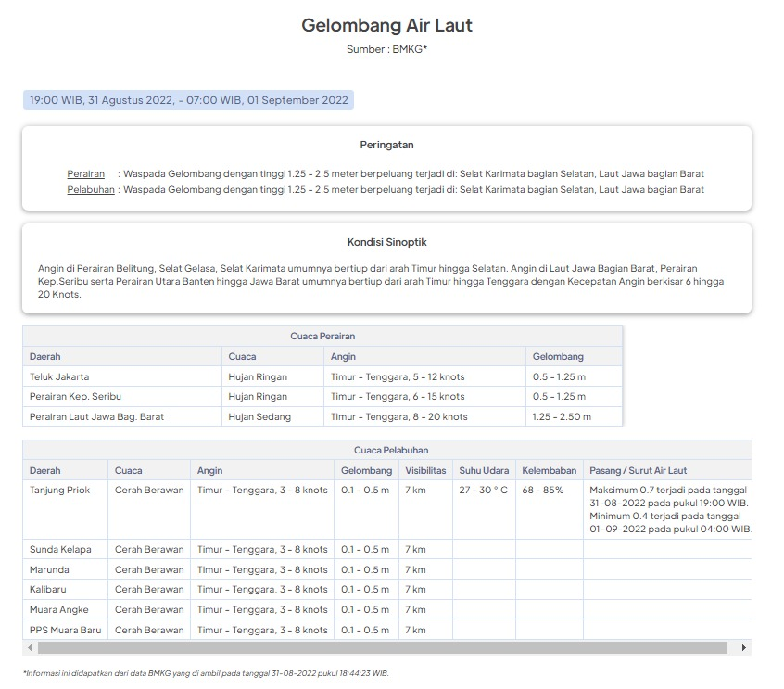
Task: Click the Kondisi Sinoptik card heading
Action: pos(387,242)
